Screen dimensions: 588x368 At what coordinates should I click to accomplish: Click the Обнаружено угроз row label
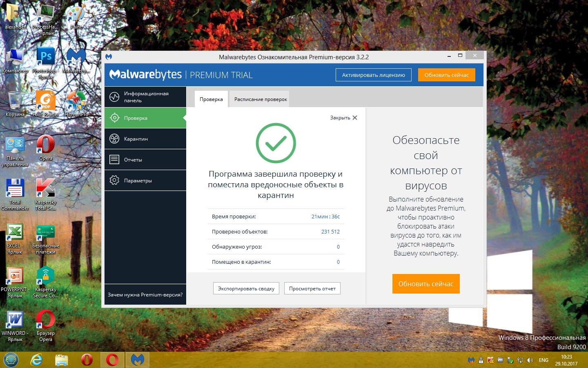point(237,247)
